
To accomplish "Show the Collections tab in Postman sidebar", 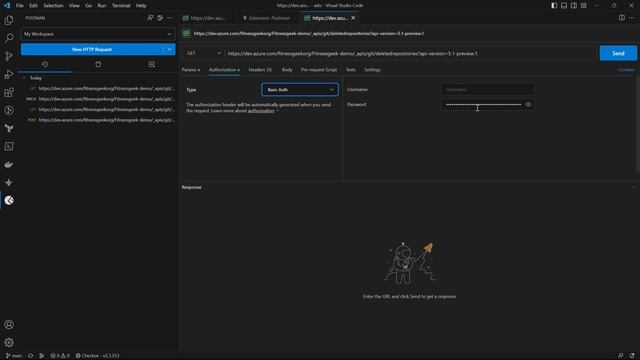I will pyautogui.click(x=98, y=64).
